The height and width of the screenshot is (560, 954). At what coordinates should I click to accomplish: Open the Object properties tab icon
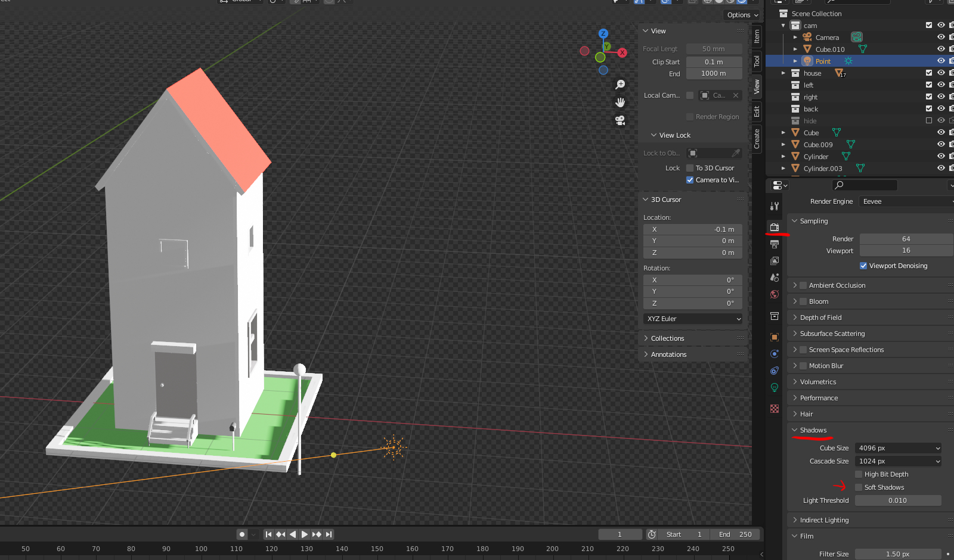click(775, 337)
